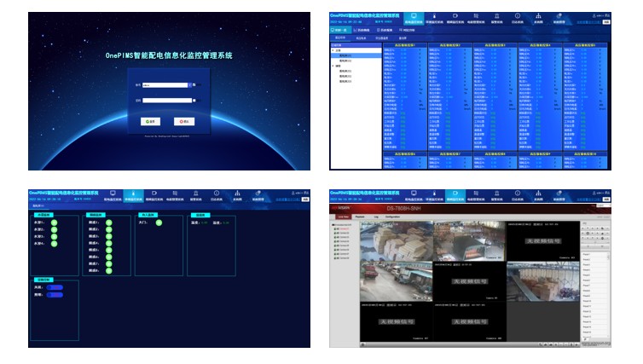The width and height of the screenshot is (643, 364).
Task: Open energy management list icon in power data screen
Action: pyautogui.click(x=476, y=16)
